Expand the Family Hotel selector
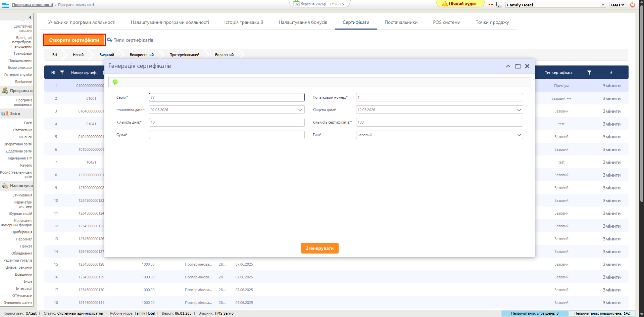 pyautogui.click(x=603, y=5)
